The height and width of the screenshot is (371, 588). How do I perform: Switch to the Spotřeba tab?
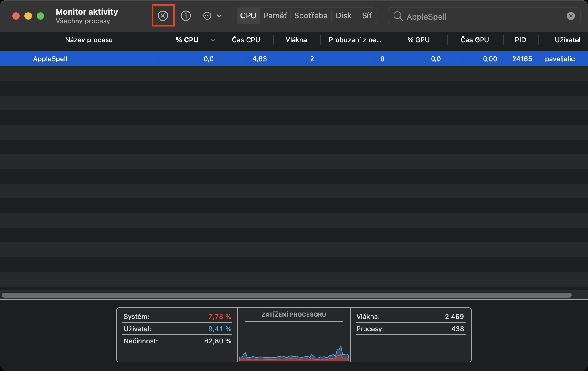click(x=311, y=16)
